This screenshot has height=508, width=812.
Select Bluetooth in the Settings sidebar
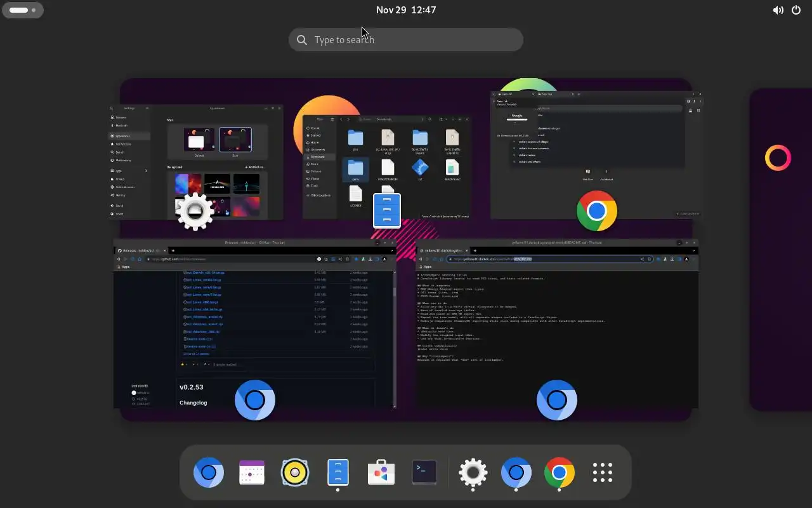coord(130,126)
